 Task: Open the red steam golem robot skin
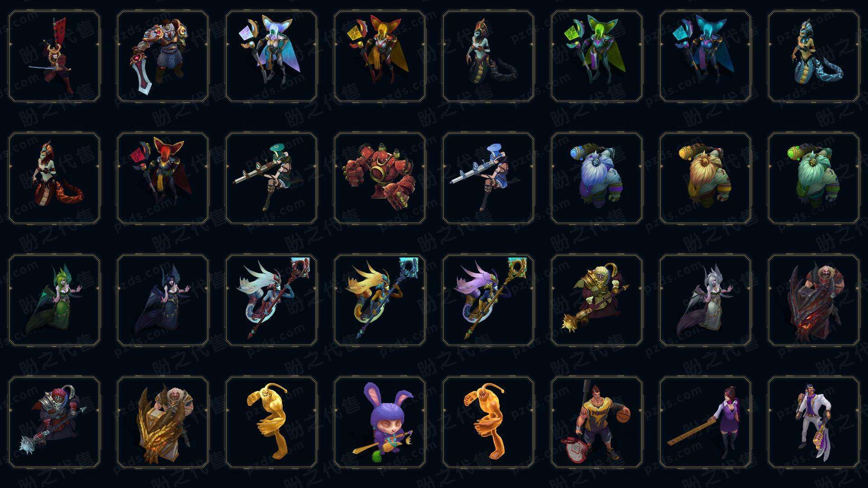[x=380, y=178]
